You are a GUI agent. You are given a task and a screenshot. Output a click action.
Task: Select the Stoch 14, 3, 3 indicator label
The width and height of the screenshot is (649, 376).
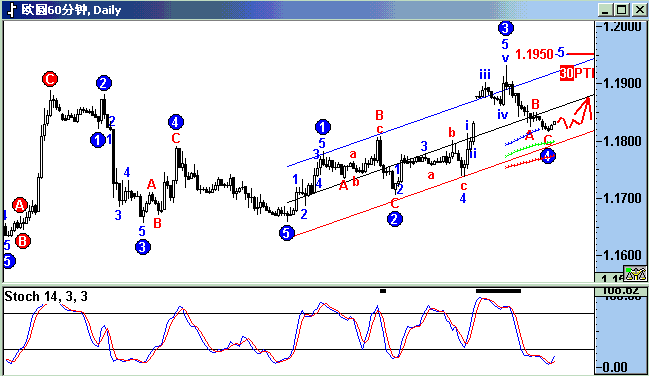46,296
